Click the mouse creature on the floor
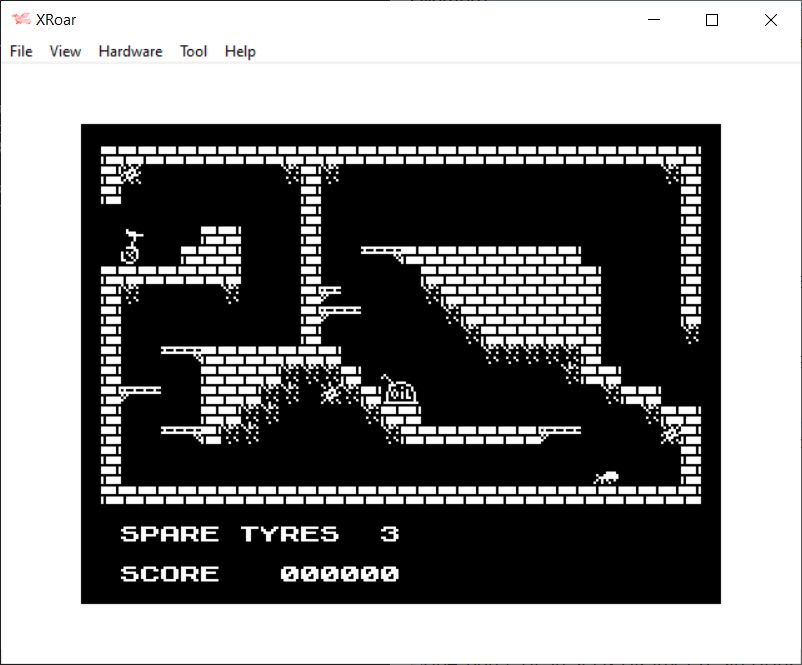 point(606,478)
